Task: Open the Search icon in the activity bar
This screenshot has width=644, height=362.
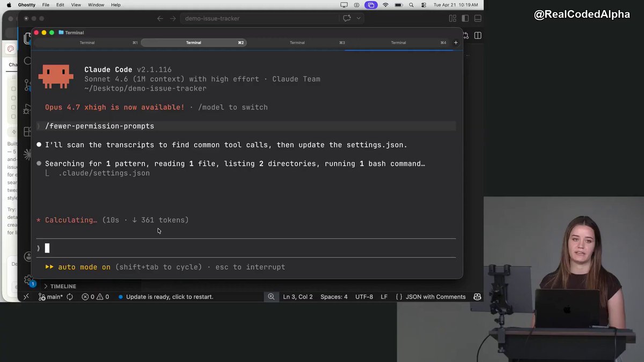Action: click(28, 61)
